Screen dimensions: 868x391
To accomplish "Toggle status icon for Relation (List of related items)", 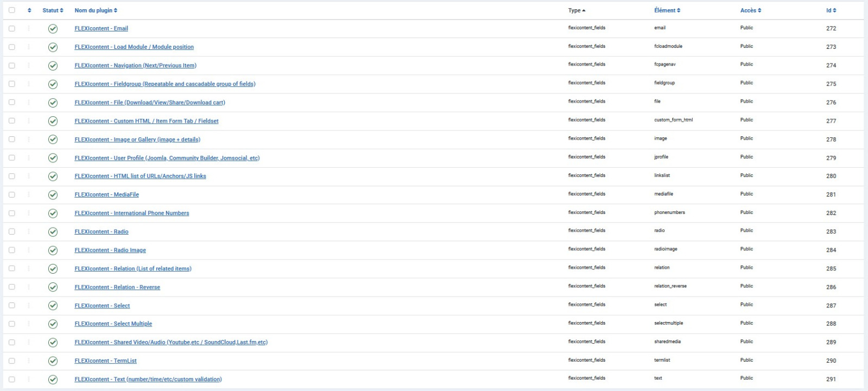I will 53,269.
